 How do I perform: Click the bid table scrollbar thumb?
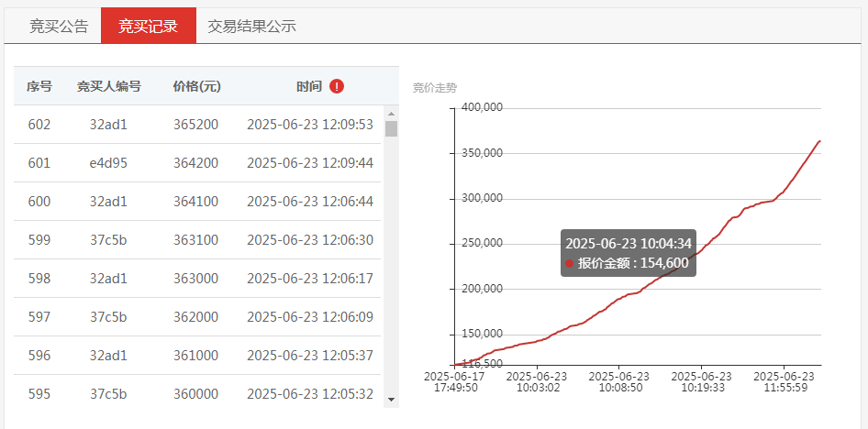point(391,128)
